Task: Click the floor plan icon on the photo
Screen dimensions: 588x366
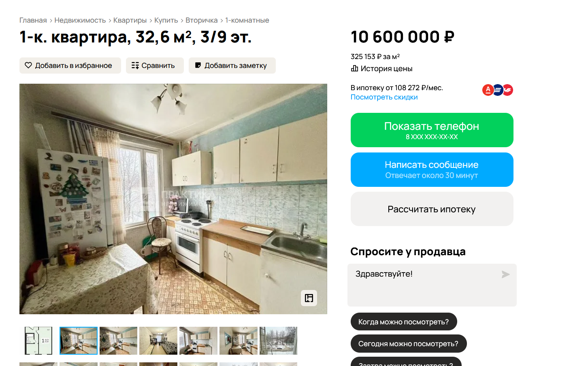Action: pos(309,298)
